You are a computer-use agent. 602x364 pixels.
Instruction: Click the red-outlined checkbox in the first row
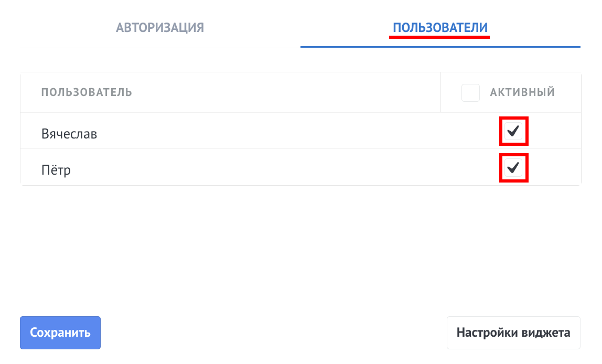514,131
